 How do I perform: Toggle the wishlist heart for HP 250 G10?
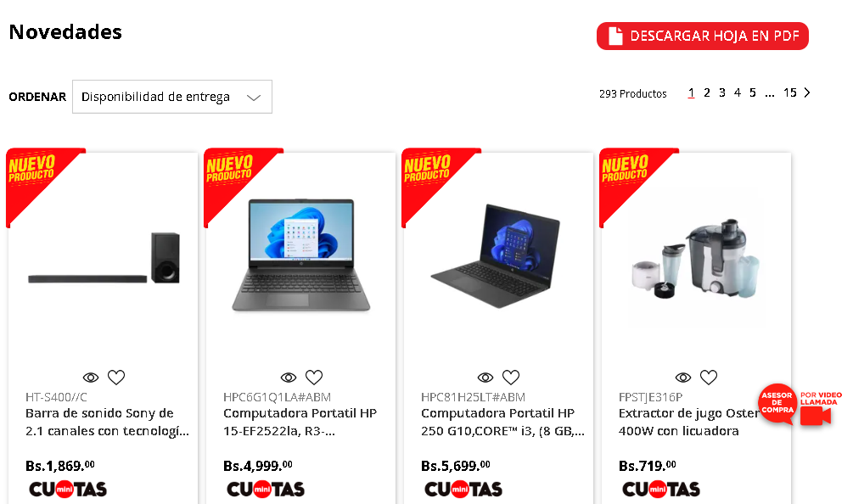pos(511,377)
